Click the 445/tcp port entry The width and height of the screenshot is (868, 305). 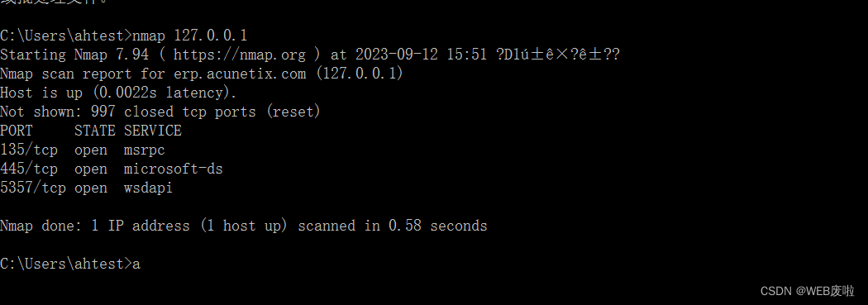[x=29, y=169]
